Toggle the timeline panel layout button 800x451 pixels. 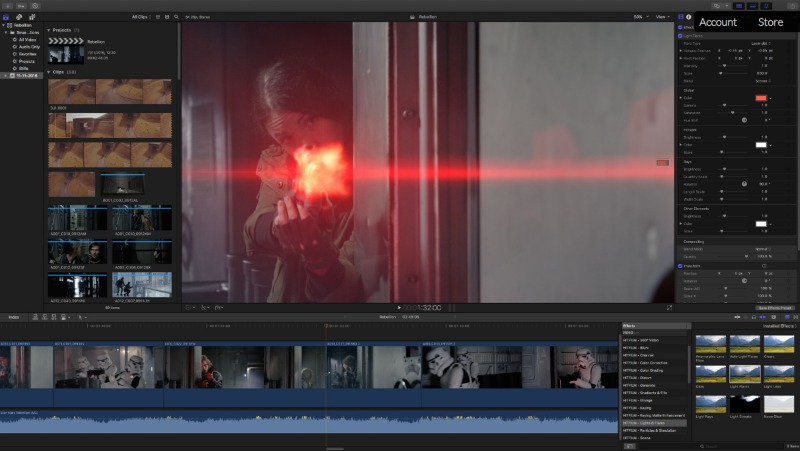[x=753, y=6]
